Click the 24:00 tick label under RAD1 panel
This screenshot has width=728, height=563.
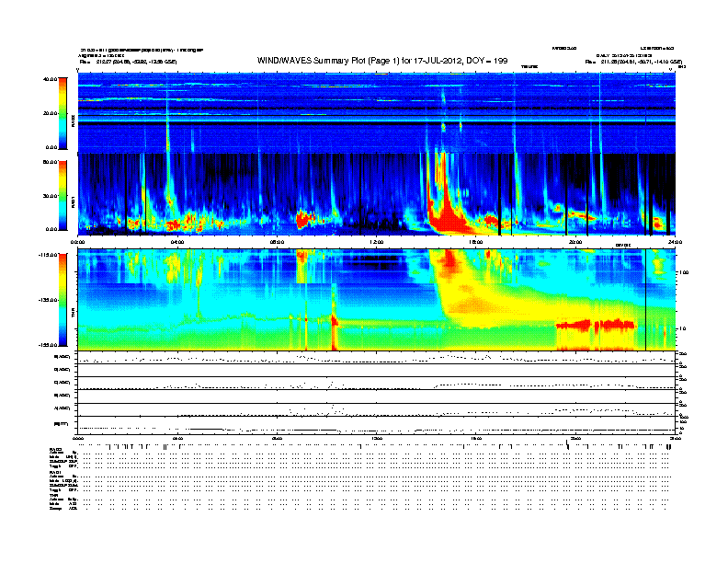tap(675, 242)
